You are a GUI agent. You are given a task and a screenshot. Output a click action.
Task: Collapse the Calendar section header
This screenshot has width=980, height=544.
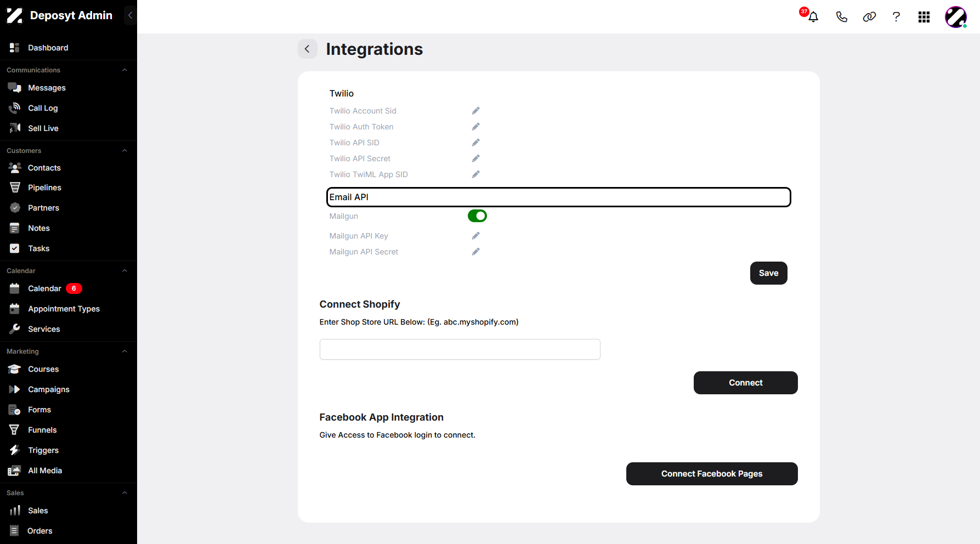(x=124, y=271)
